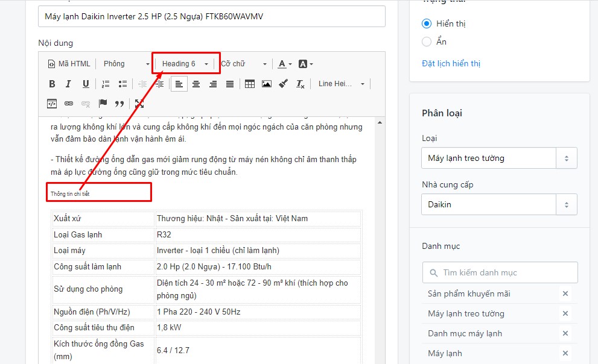The width and height of the screenshot is (598, 364).
Task: Click the 2.0 Hp (2.0 Ngựa) - 17.100 Btu/h cell
Action: click(x=258, y=267)
